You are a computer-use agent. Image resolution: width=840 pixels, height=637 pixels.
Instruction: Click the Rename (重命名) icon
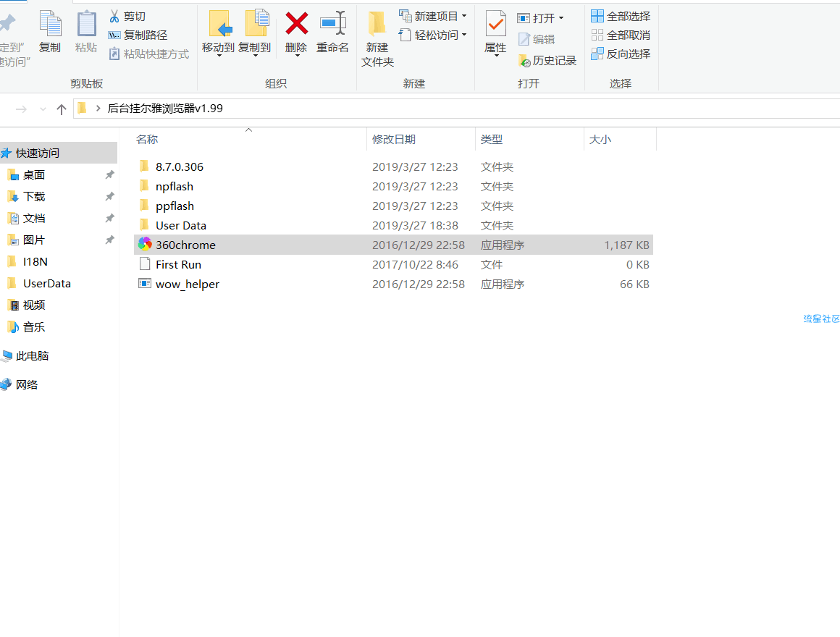332,24
